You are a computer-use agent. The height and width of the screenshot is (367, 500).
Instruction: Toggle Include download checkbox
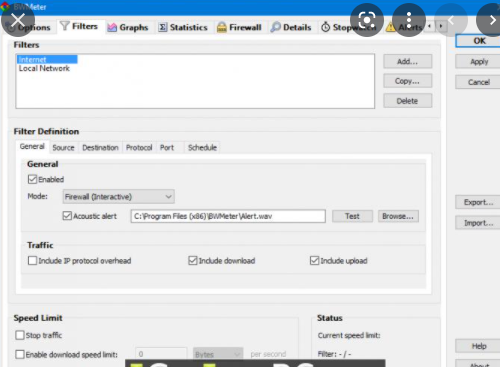click(x=193, y=260)
